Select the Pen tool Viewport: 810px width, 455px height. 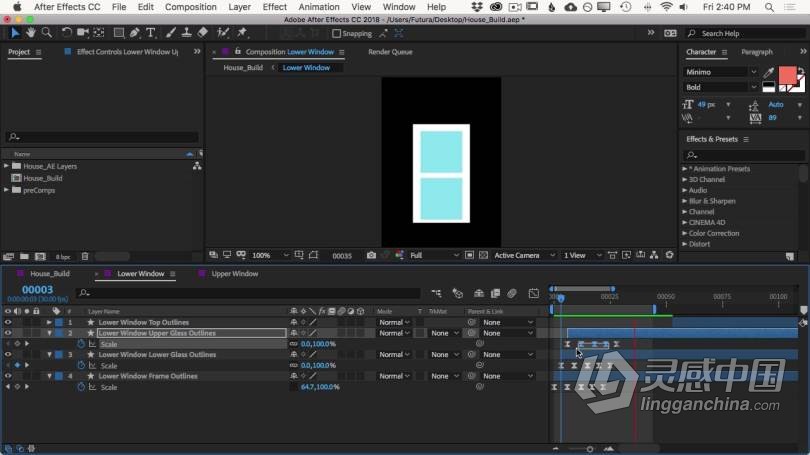pos(136,33)
